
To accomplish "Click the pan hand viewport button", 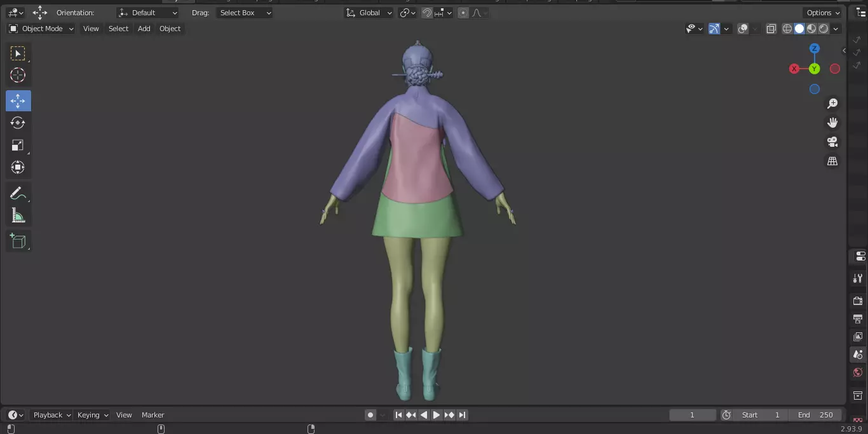I will 832,123.
